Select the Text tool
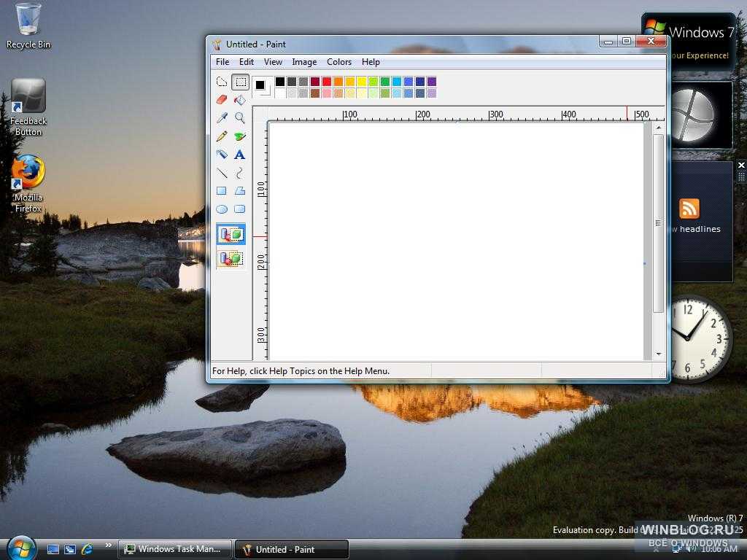Image resolution: width=747 pixels, height=560 pixels. (x=240, y=155)
